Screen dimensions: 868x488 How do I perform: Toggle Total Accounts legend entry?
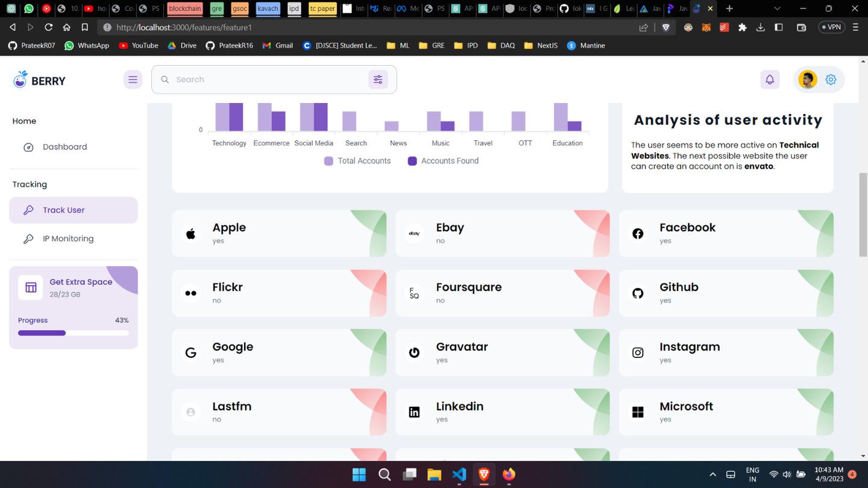357,161
